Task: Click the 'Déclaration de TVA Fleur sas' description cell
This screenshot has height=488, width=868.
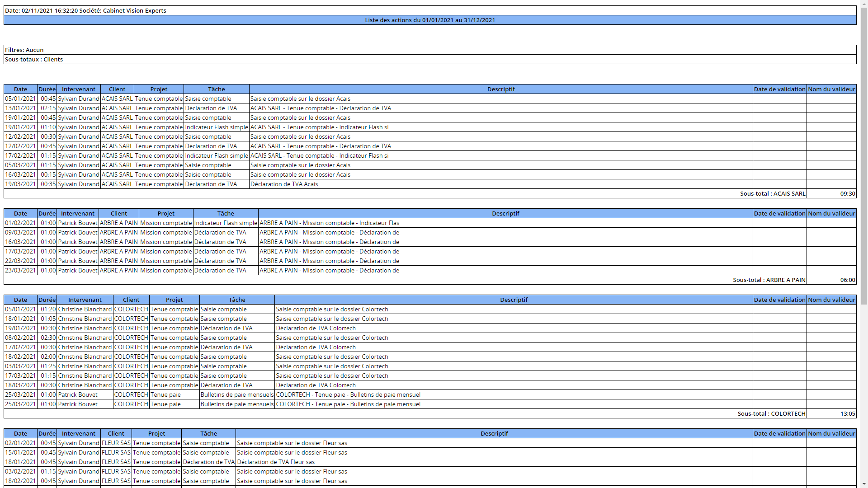Action: (x=275, y=462)
